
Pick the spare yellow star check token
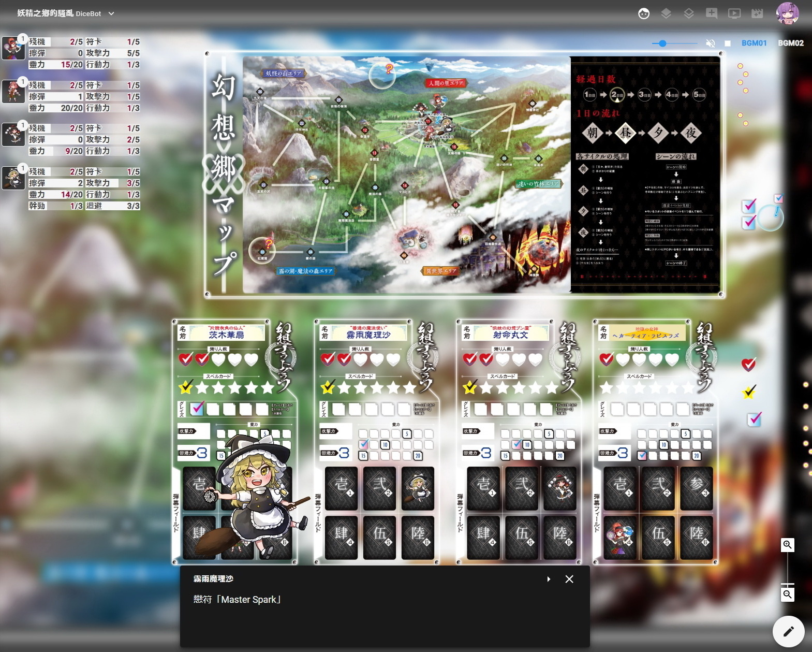[748, 392]
